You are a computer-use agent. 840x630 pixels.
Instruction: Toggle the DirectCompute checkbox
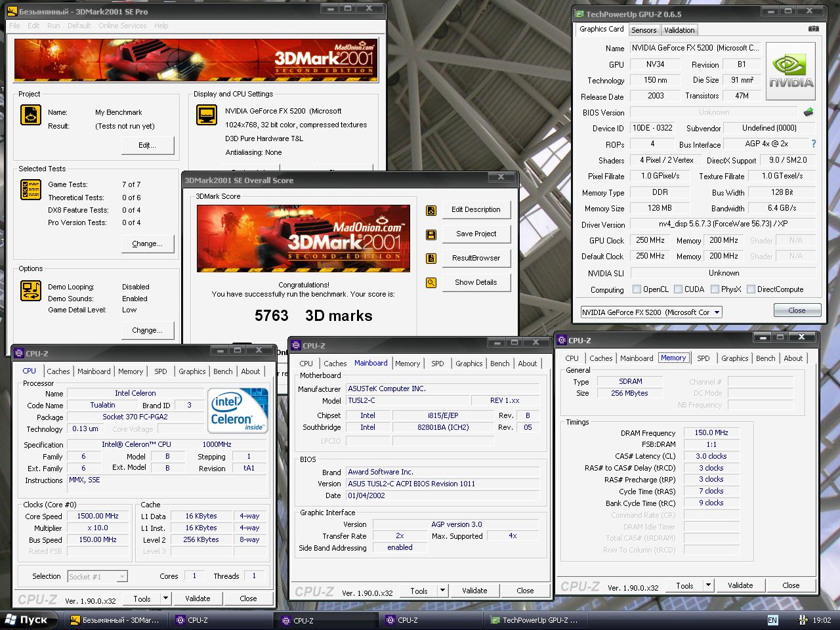tap(751, 289)
